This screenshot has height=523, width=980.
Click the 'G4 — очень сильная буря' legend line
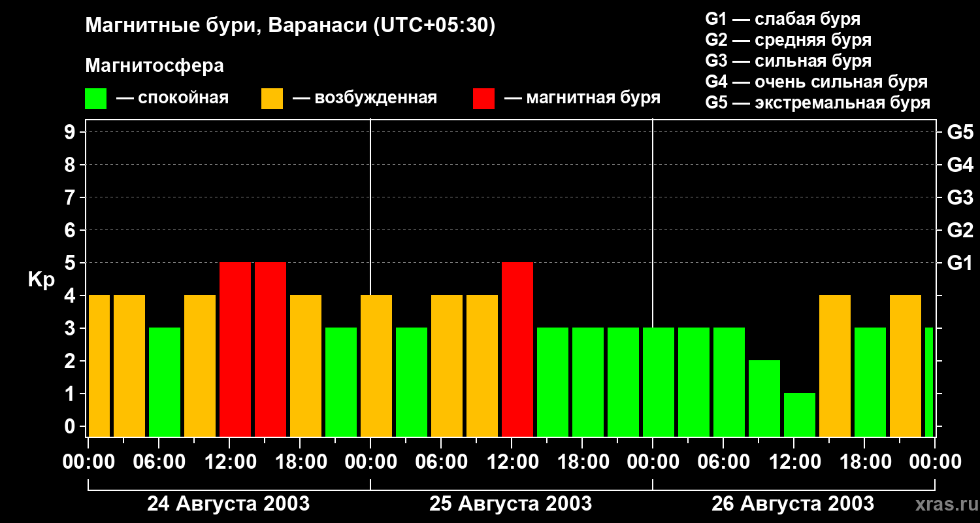pos(816,82)
